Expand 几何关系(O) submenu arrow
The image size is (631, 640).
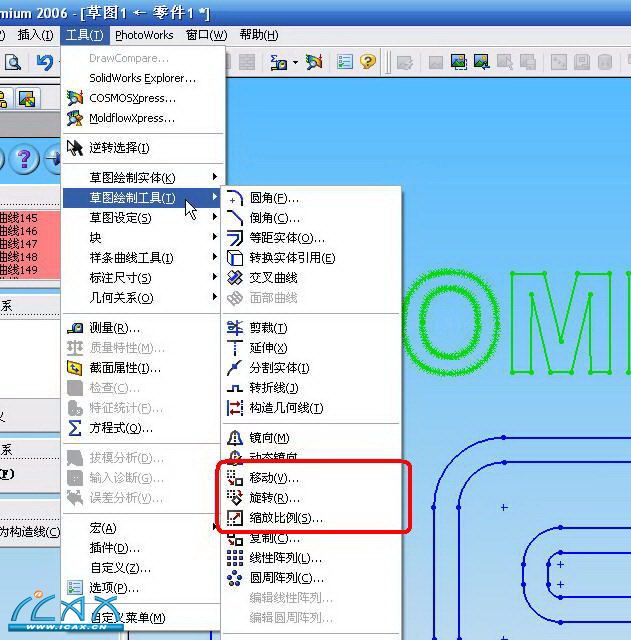click(215, 297)
